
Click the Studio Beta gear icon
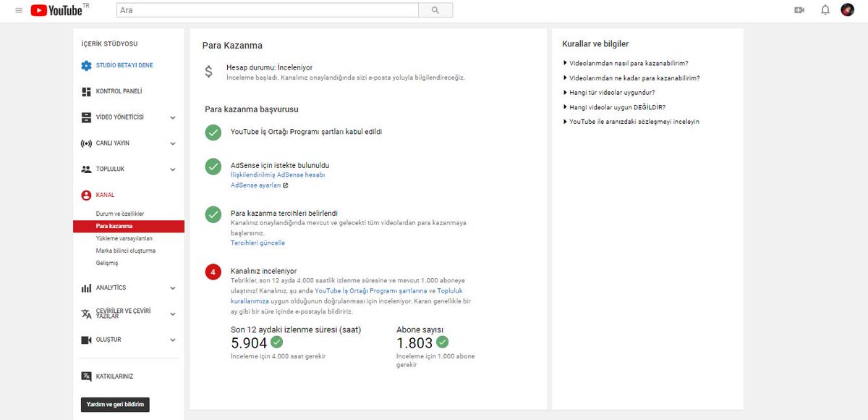pyautogui.click(x=86, y=65)
